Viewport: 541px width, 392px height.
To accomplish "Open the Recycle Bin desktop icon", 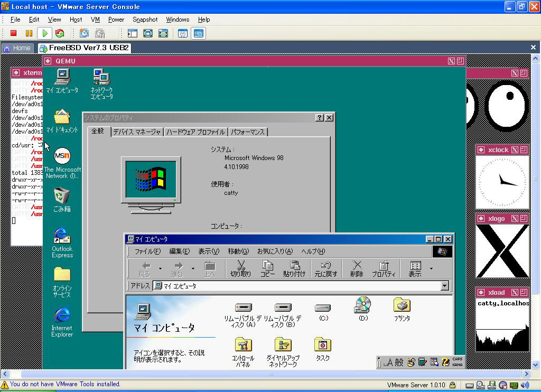I will (x=62, y=200).
